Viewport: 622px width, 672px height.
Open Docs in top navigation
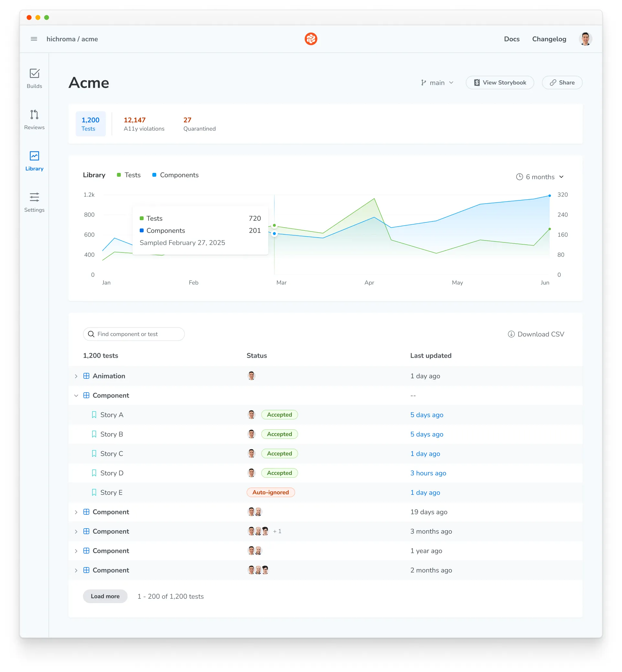[x=512, y=39]
